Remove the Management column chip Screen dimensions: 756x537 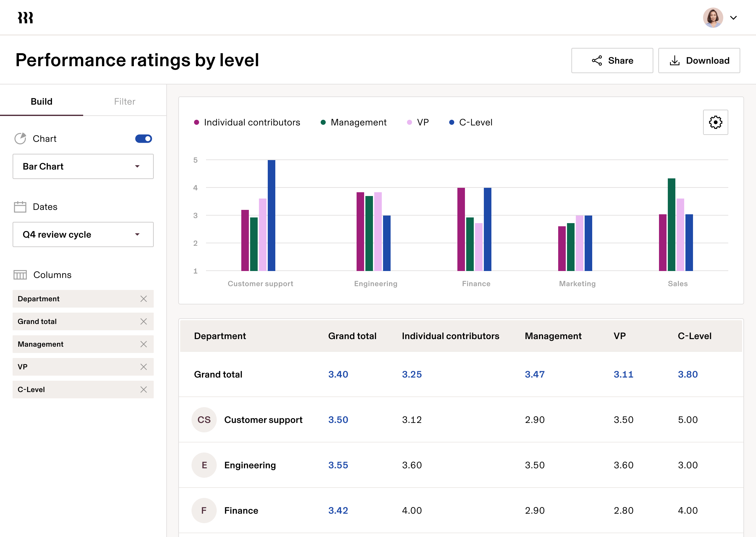(144, 344)
